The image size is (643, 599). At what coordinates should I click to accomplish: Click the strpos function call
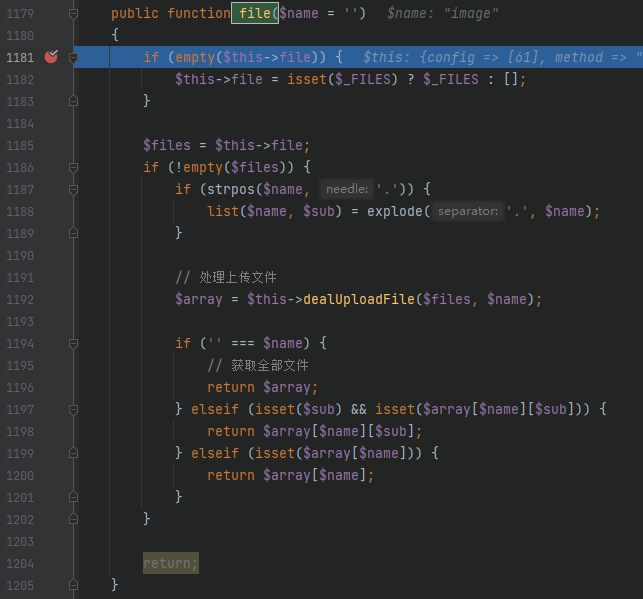[231, 189]
